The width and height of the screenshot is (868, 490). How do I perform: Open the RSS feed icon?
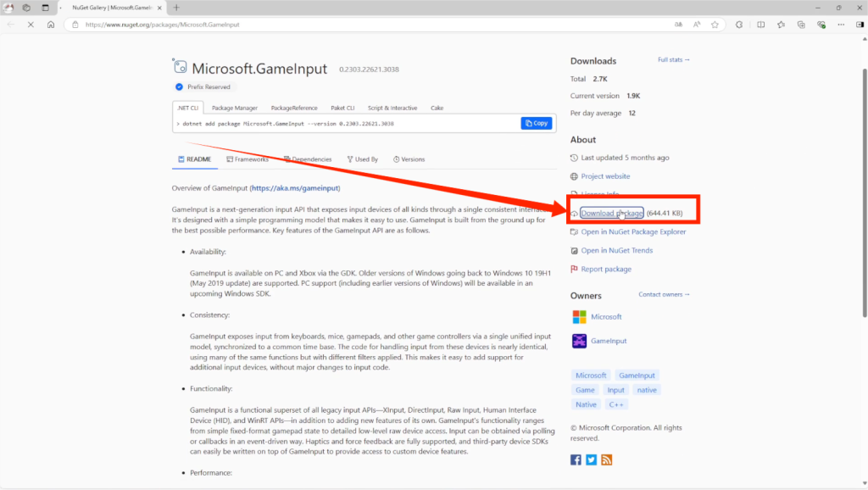coord(606,459)
